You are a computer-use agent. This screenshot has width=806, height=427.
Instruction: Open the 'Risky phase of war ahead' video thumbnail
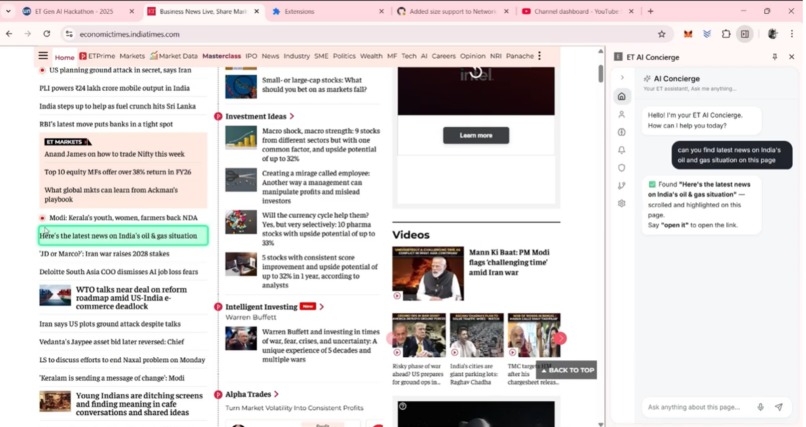pyautogui.click(x=419, y=335)
